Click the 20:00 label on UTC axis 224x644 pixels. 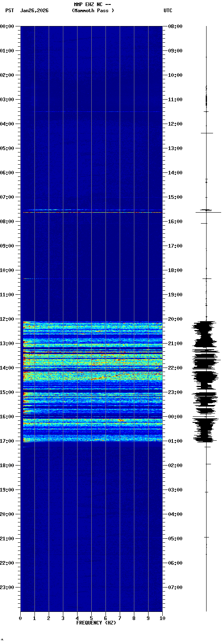[x=175, y=319]
